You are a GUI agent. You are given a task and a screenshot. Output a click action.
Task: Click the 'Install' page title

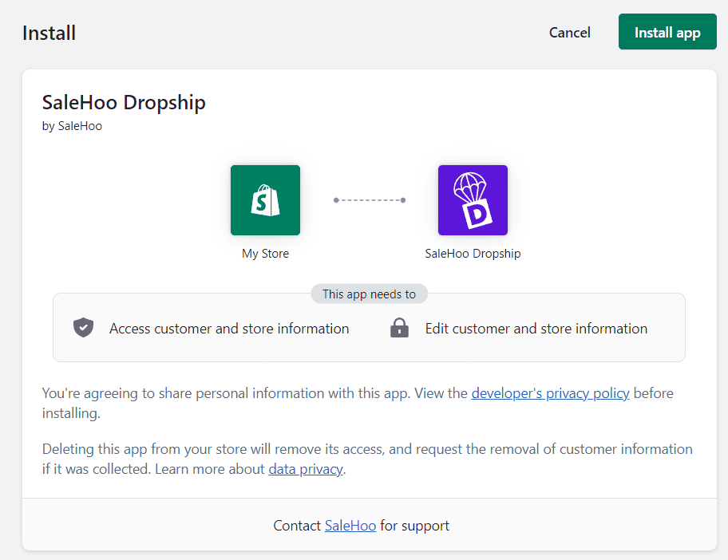pos(49,33)
